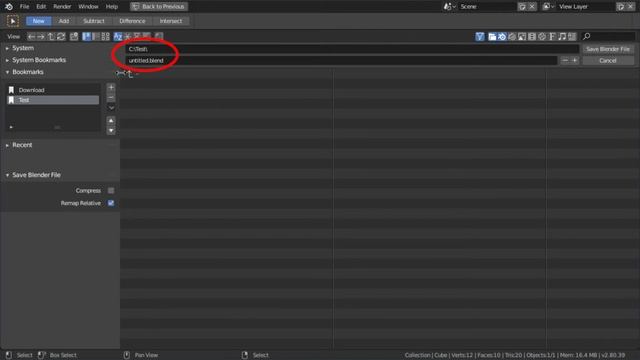Toggle movie files filter
Screen dimensions: 640x360
point(532,37)
